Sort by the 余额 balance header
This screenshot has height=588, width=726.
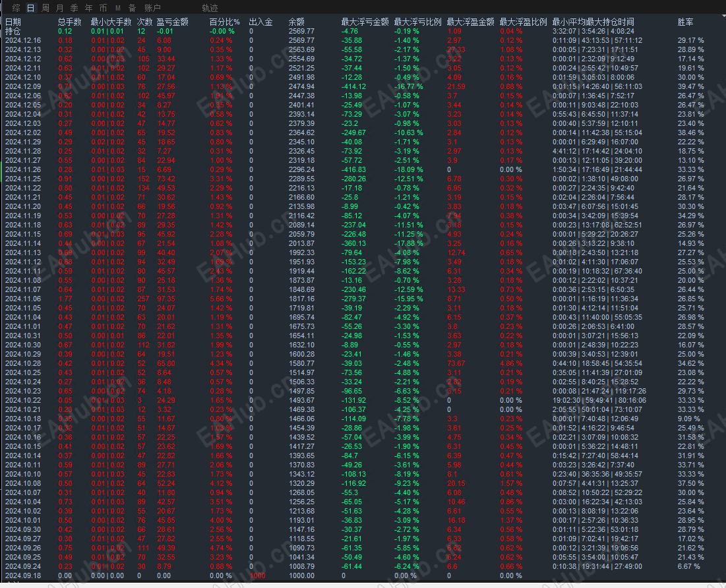click(x=296, y=22)
